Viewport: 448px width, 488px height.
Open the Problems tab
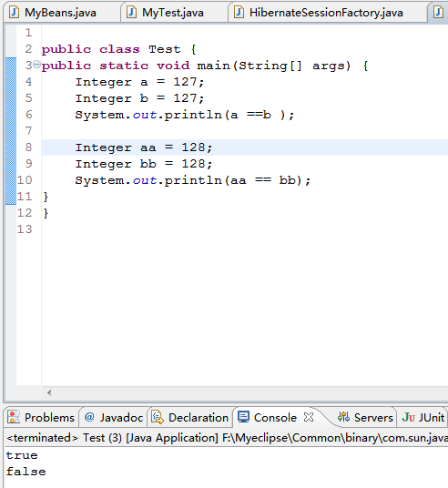[42, 417]
